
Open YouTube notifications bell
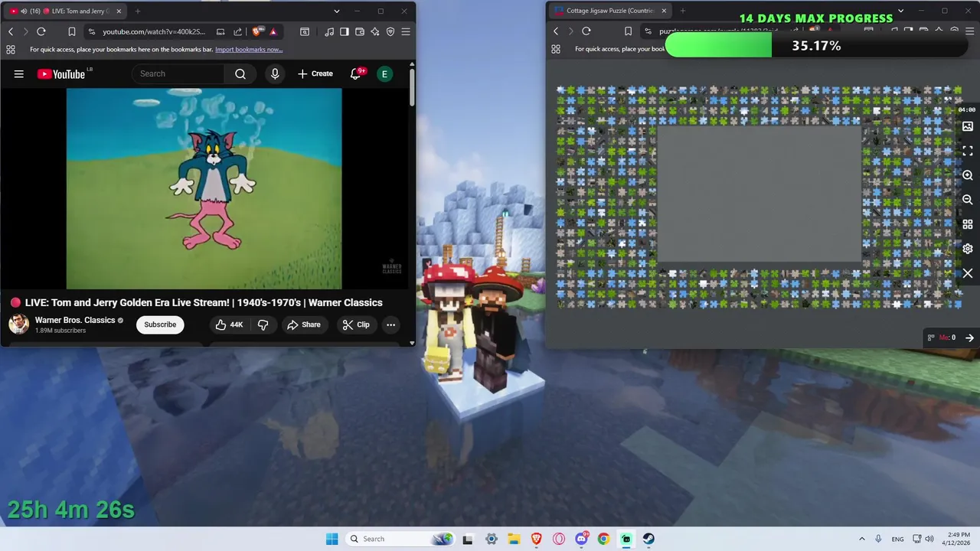356,73
